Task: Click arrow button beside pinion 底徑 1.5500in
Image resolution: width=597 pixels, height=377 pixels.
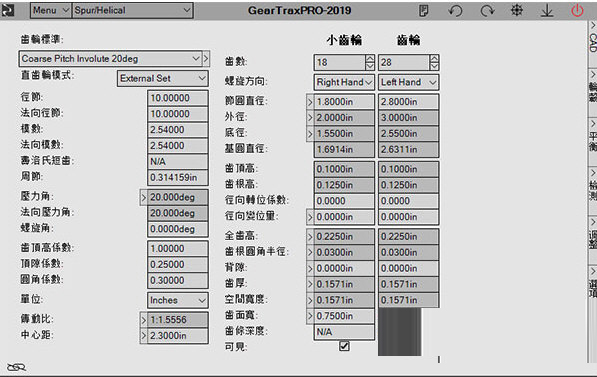Action: [x=310, y=134]
